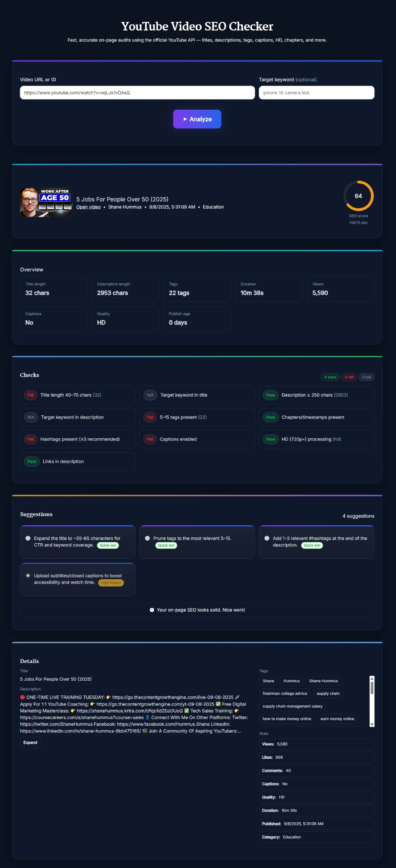This screenshot has width=396, height=868.
Task: Click the Analyze button
Action: 197,119
